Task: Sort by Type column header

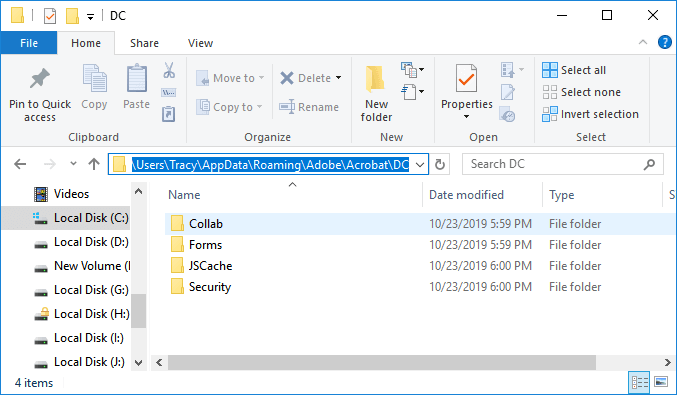Action: point(602,195)
